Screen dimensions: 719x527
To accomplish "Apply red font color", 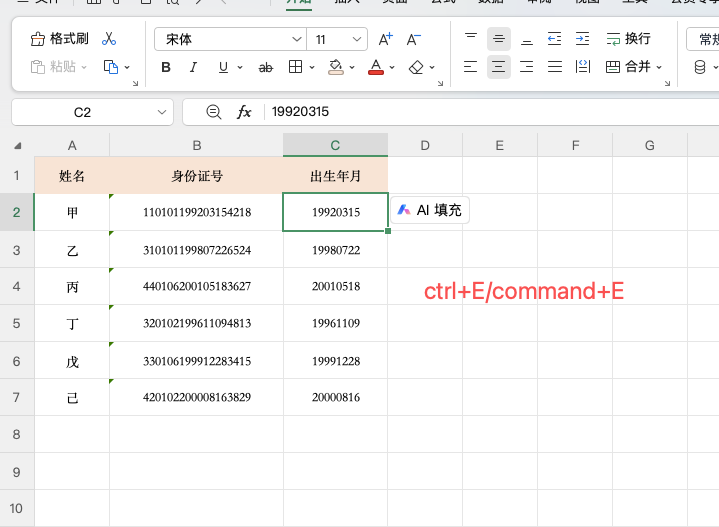I will 376,67.
